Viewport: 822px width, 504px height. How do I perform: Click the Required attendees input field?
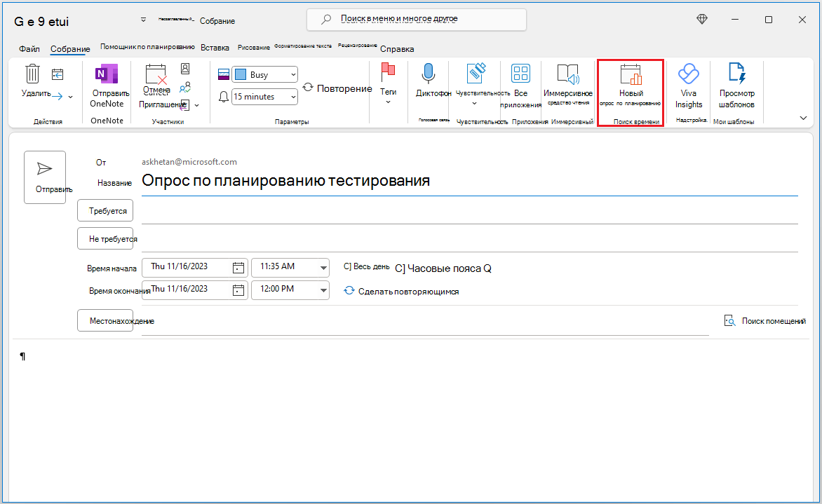470,212
